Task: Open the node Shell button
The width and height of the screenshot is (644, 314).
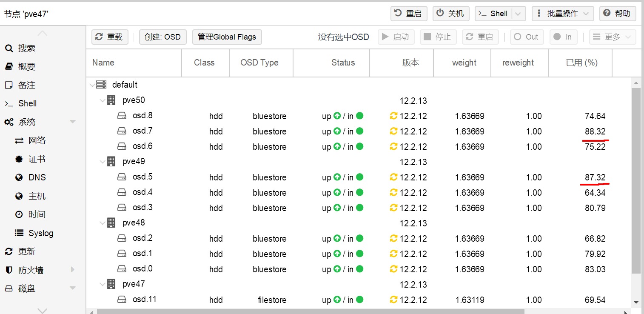Action: [x=493, y=14]
